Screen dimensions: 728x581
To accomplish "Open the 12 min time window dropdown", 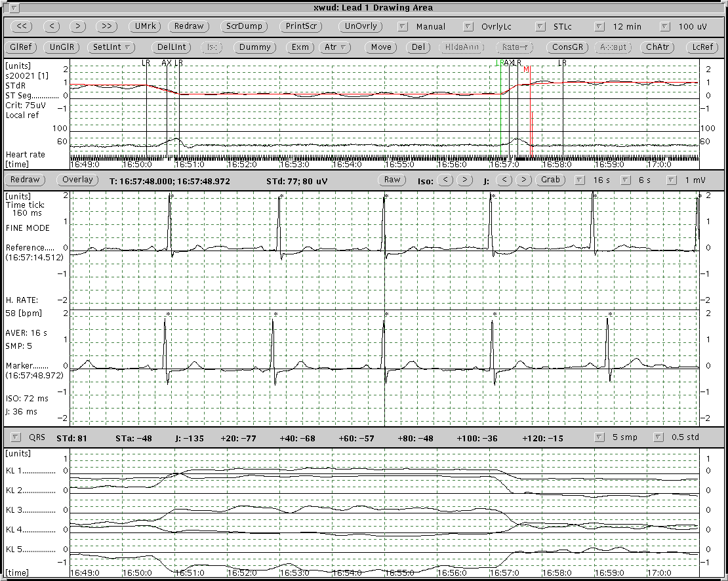I will pos(599,27).
